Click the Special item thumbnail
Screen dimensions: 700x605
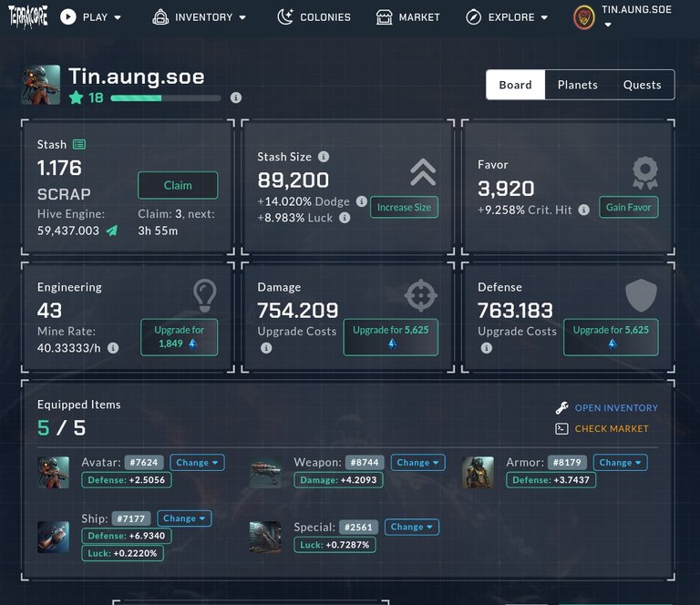(265, 537)
